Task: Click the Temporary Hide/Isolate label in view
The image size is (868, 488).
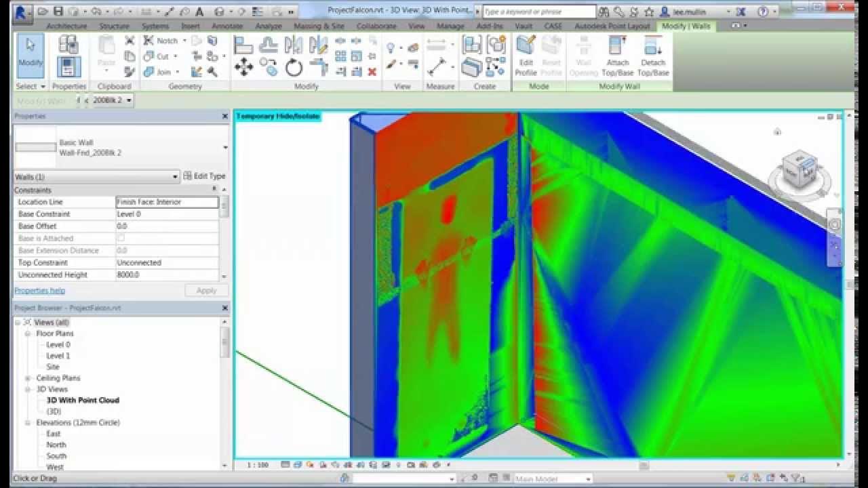Action: coord(277,117)
